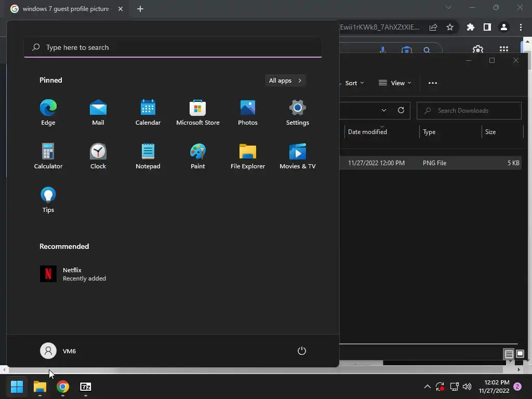Sort by the Type column header

point(429,132)
